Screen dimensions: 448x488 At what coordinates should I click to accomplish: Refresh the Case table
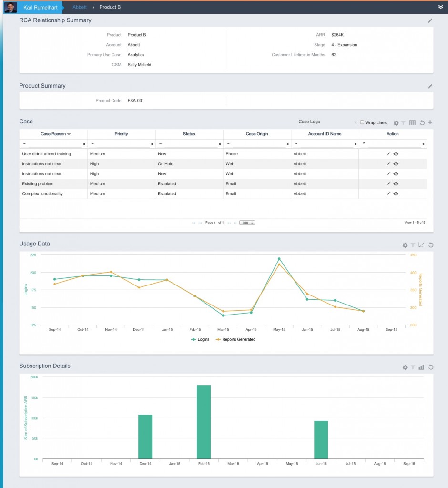(422, 122)
